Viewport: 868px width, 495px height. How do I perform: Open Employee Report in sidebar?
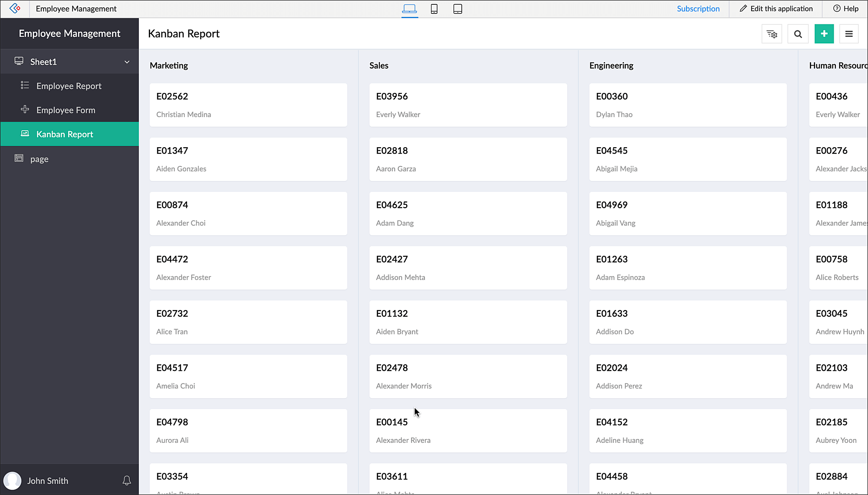69,86
